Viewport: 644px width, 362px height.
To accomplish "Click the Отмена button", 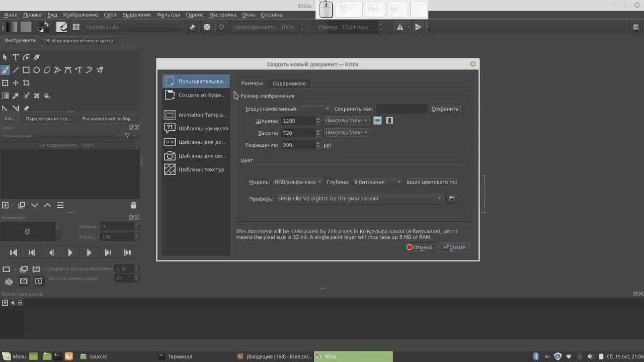I will pyautogui.click(x=420, y=247).
